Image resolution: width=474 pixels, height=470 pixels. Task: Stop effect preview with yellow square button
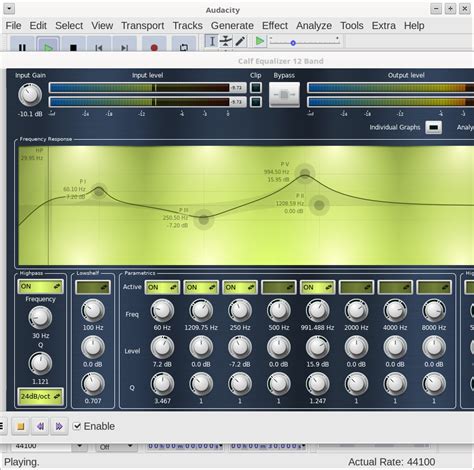[21, 426]
